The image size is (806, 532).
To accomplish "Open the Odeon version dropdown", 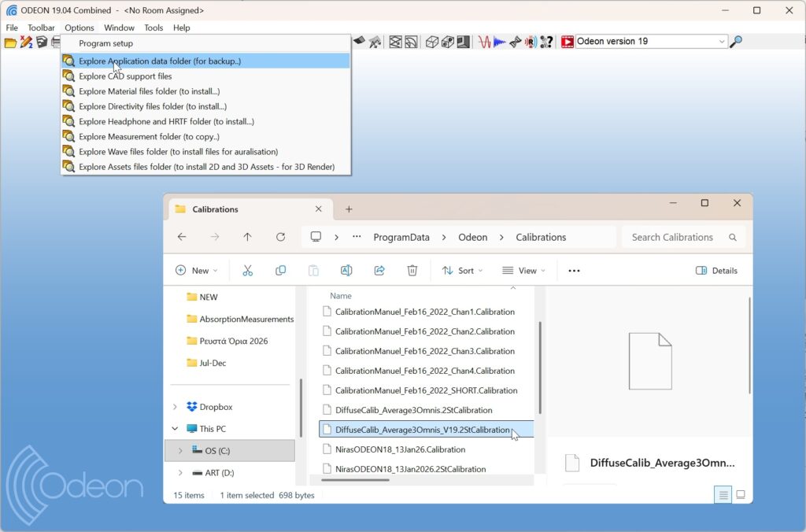I will tap(722, 42).
